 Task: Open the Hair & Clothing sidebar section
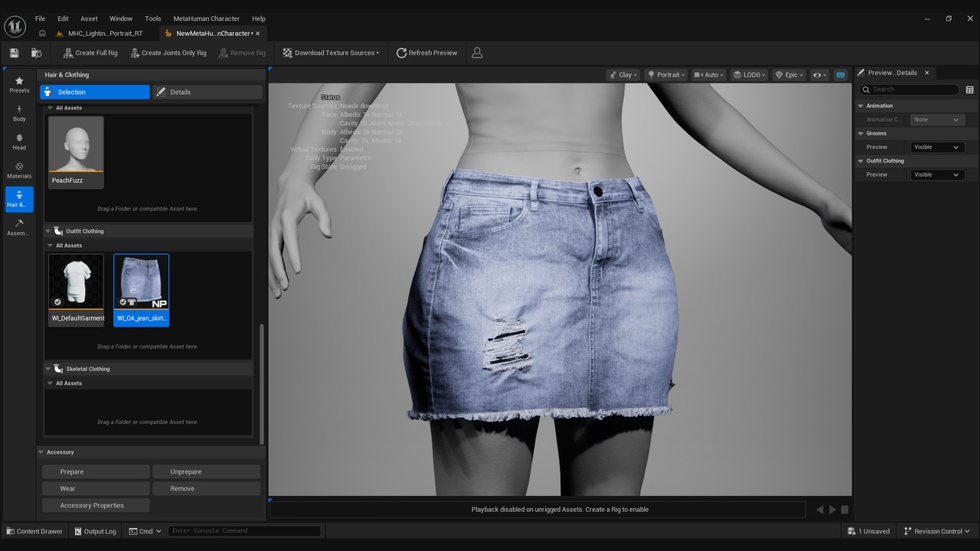tap(19, 199)
